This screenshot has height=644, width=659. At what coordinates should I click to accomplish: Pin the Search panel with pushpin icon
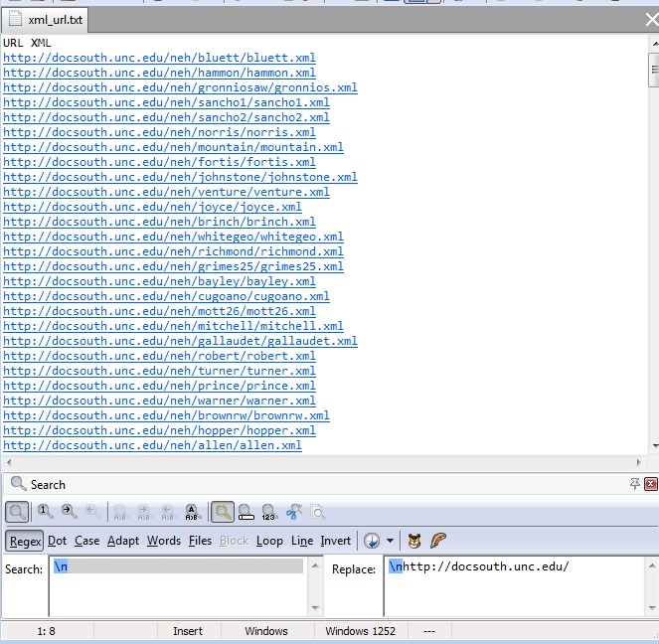634,484
